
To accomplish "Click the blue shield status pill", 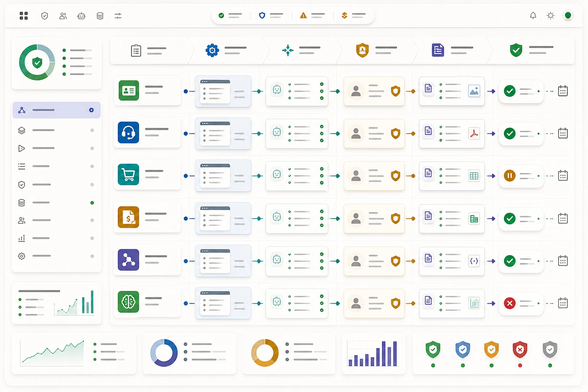I will point(271,16).
